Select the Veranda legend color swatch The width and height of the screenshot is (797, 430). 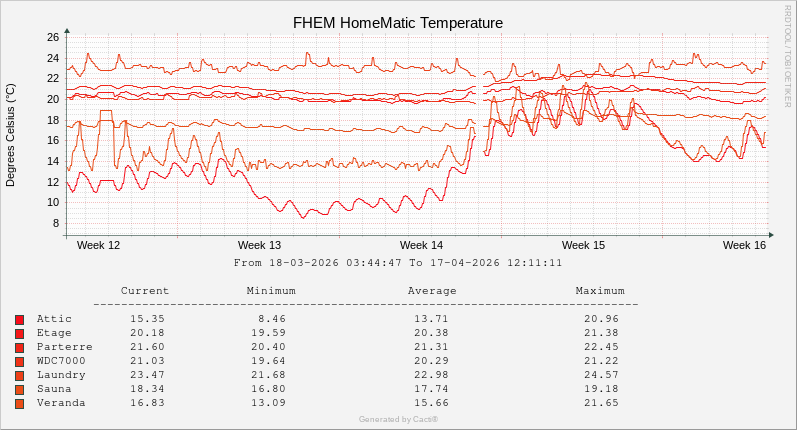click(19, 403)
